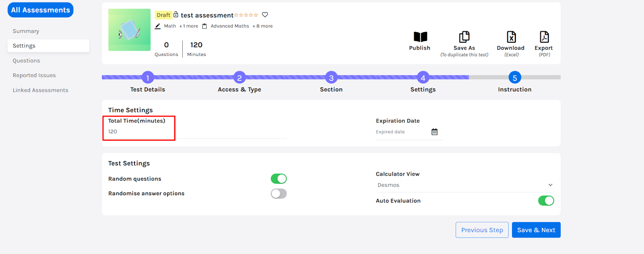The width and height of the screenshot is (644, 254).
Task: Expand the '+1 more' subjects list
Action: (188, 26)
